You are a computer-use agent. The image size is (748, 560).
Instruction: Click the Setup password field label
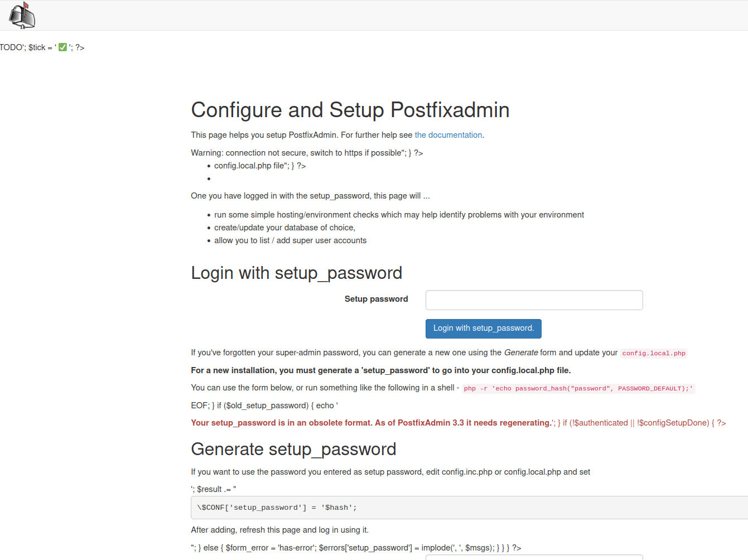click(376, 299)
